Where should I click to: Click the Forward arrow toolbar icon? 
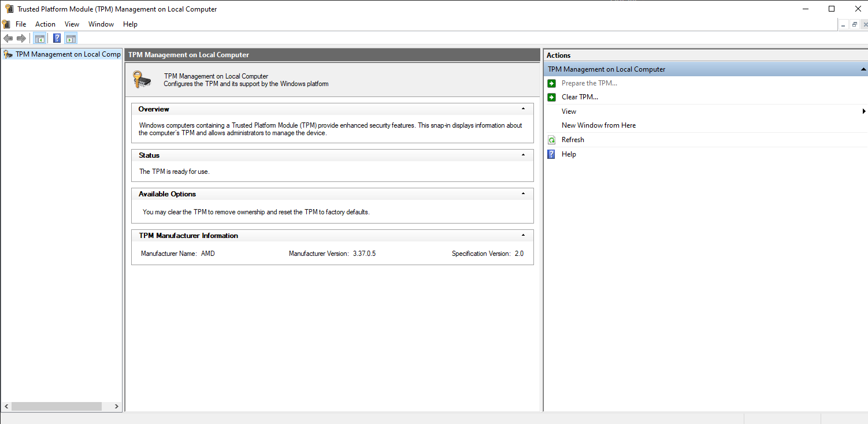pos(21,39)
